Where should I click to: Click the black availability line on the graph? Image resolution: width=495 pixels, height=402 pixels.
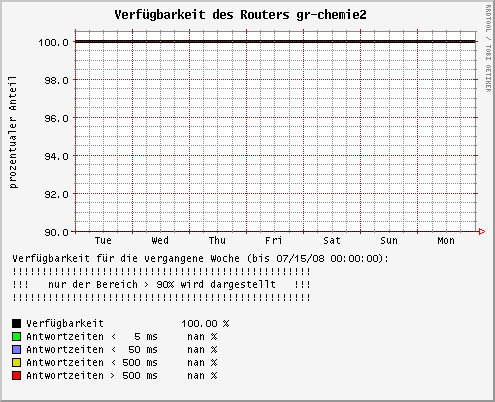(276, 42)
